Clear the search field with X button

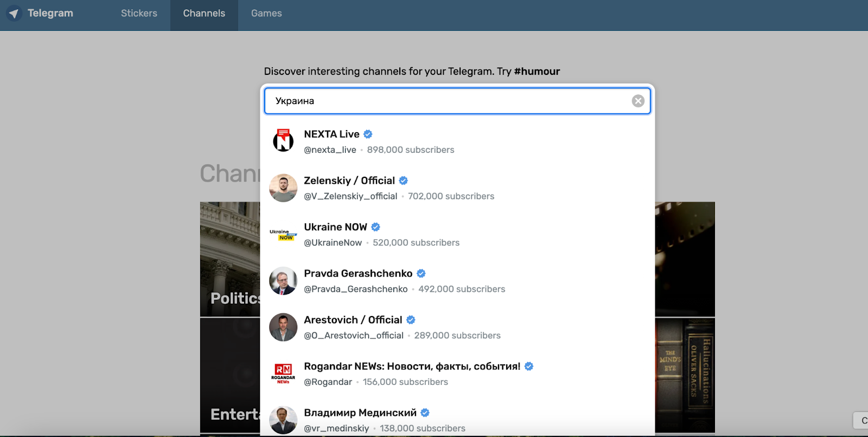(638, 101)
